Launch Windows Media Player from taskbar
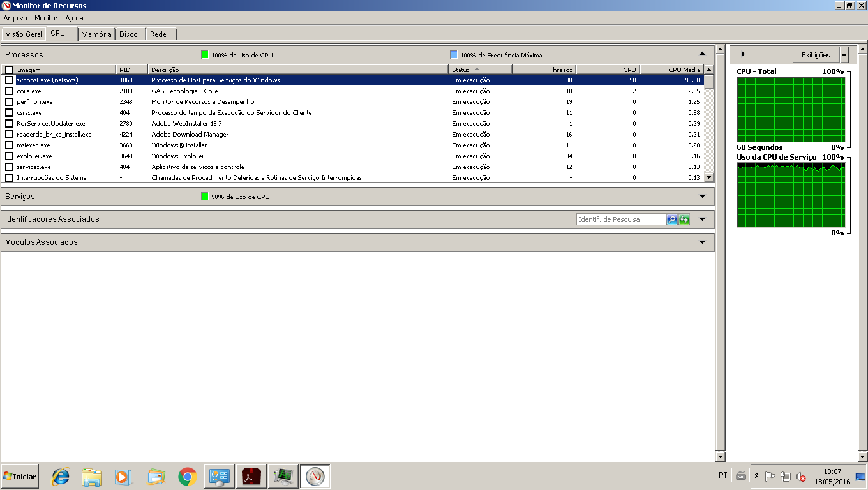This screenshot has height=490, width=868. 123,477
